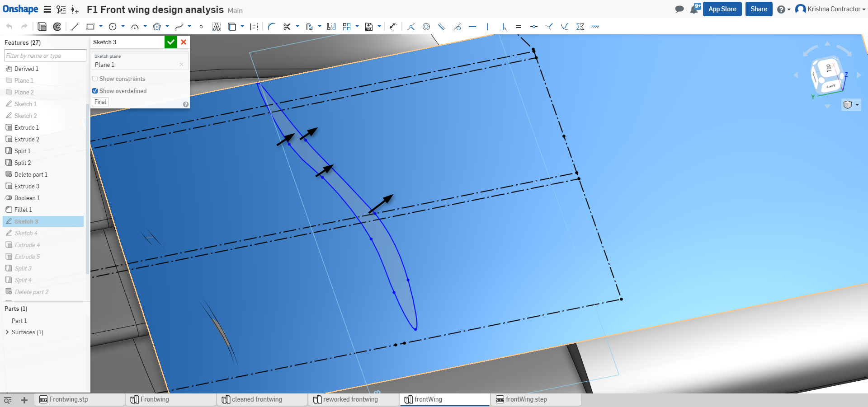Apply the Perpendicular constraint
Viewport: 868px width, 407px height.
(503, 27)
